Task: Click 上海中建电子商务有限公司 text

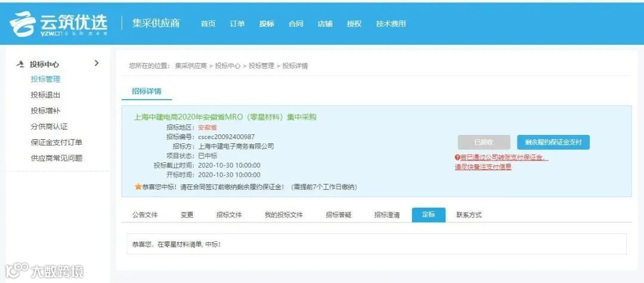Action: pos(236,146)
